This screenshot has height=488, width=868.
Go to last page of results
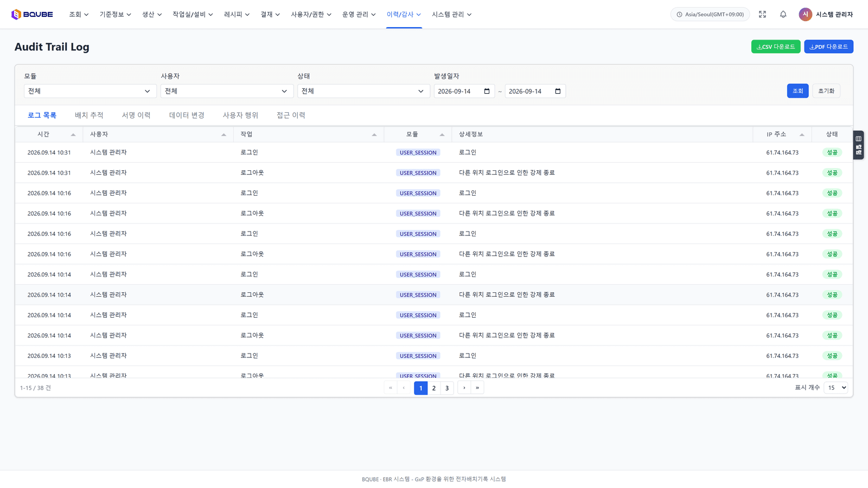(477, 388)
